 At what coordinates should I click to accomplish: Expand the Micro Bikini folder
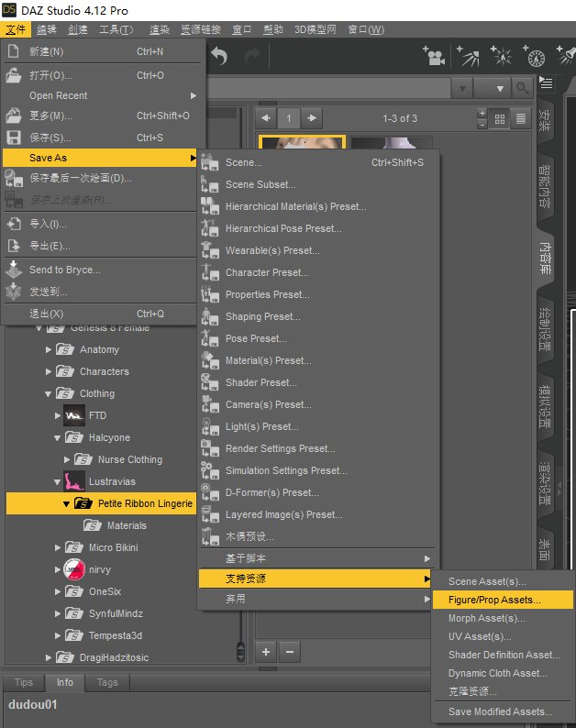pos(58,548)
